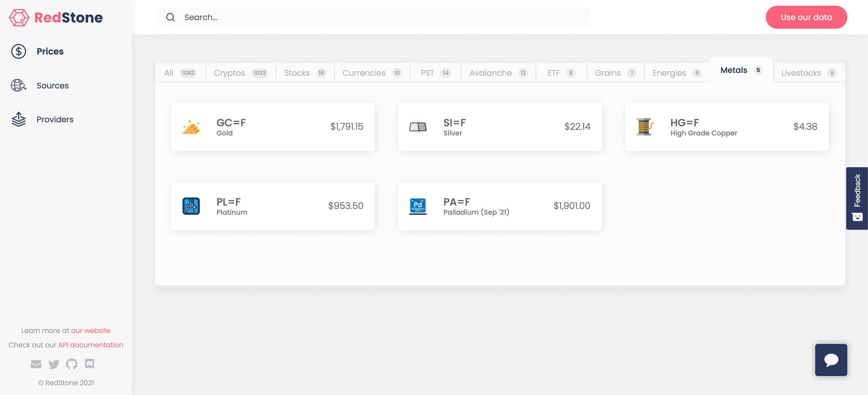Switch to the Stocks tab
This screenshot has width=868, height=395.
[305, 73]
